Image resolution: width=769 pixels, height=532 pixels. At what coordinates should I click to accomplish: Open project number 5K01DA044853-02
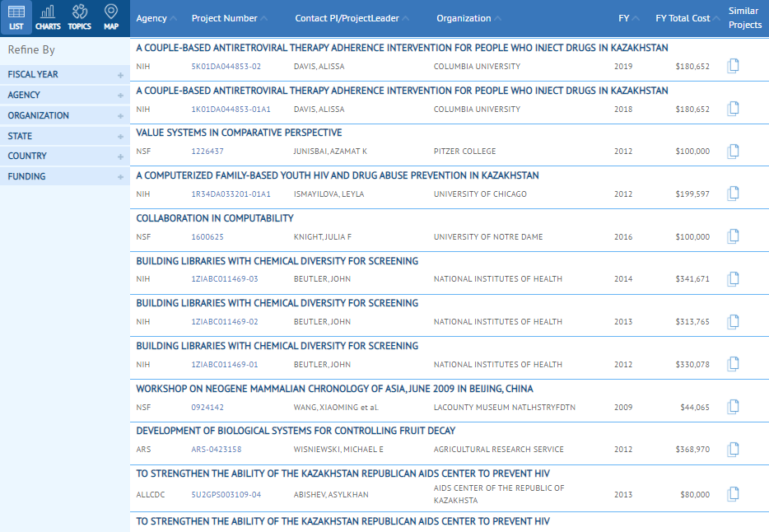click(226, 66)
